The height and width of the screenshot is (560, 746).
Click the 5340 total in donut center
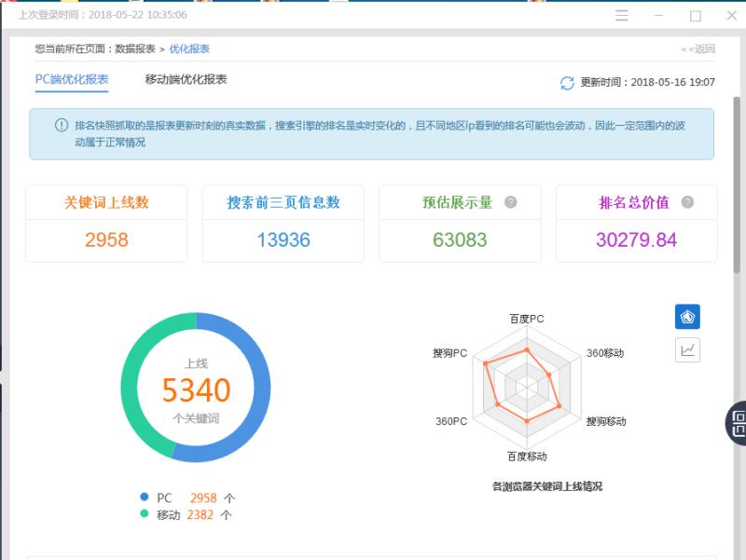tap(196, 389)
